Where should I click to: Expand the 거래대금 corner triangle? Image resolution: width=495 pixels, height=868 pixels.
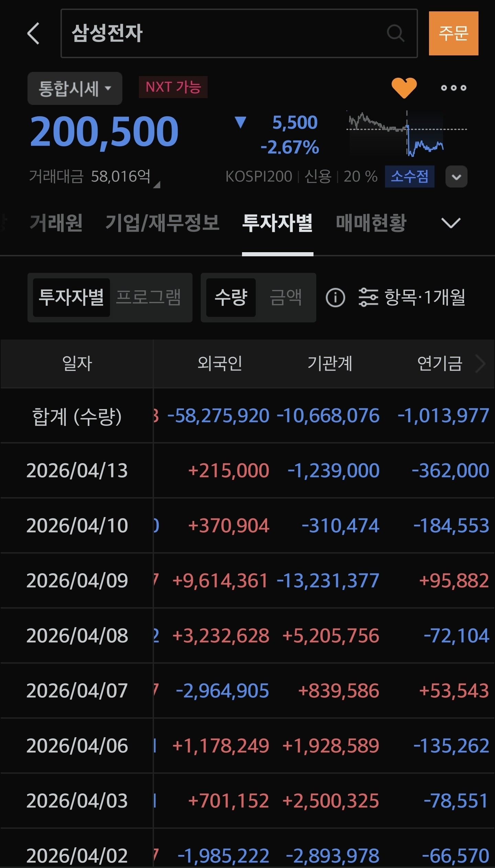157,185
